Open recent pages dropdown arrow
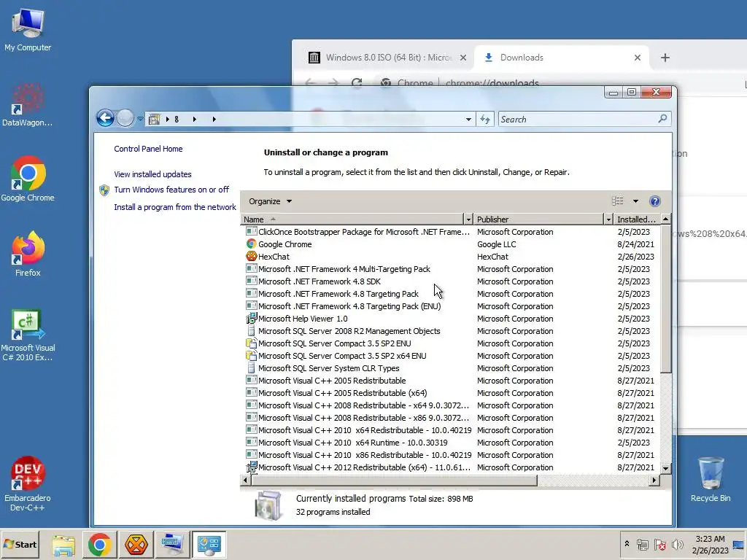 [x=140, y=119]
